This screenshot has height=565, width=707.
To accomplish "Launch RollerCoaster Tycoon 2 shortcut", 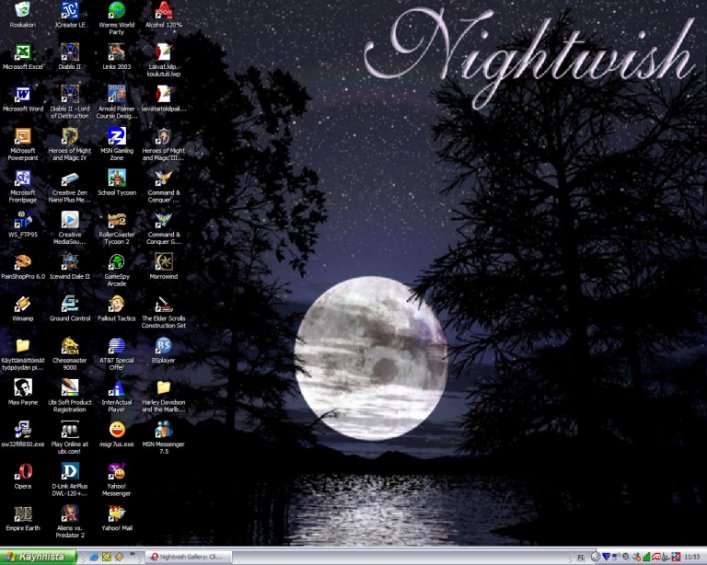I will click(116, 220).
